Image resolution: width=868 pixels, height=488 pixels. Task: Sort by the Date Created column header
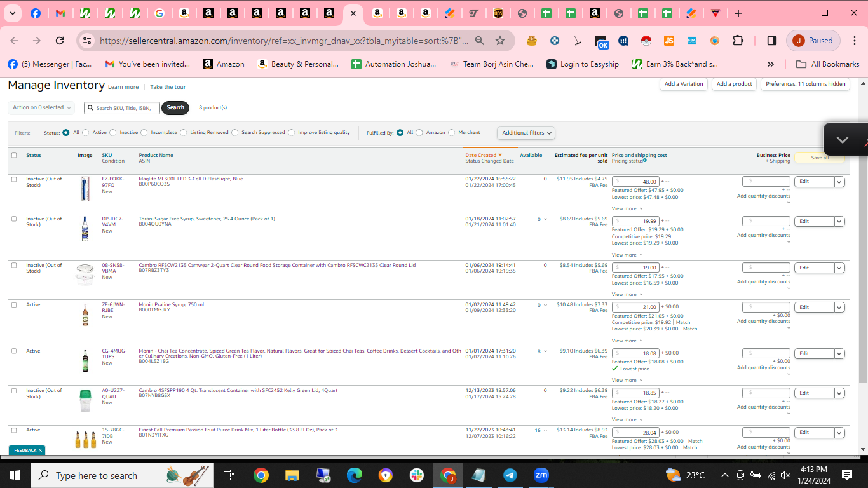[484, 155]
